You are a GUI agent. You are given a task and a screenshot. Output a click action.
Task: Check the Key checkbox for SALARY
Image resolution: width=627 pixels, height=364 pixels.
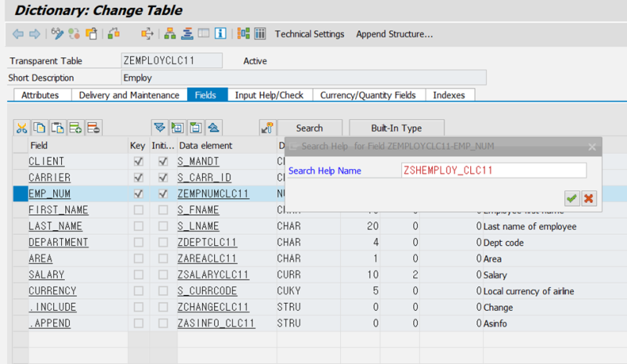point(139,275)
